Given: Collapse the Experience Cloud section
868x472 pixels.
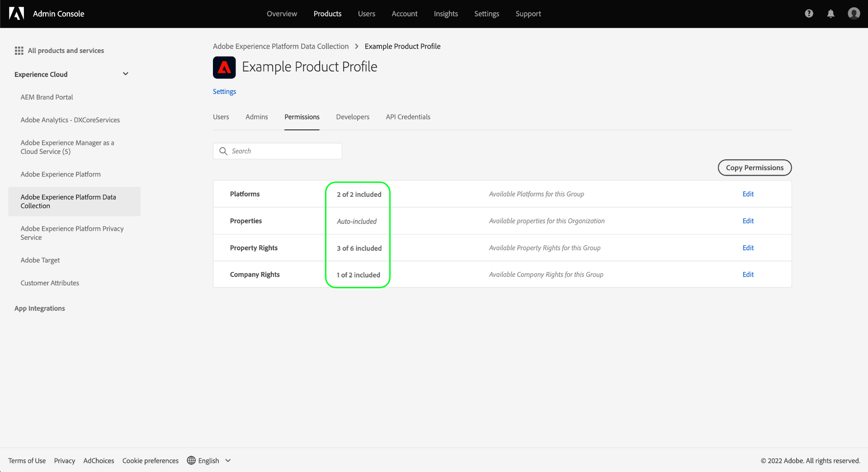Looking at the screenshot, I should click(126, 74).
